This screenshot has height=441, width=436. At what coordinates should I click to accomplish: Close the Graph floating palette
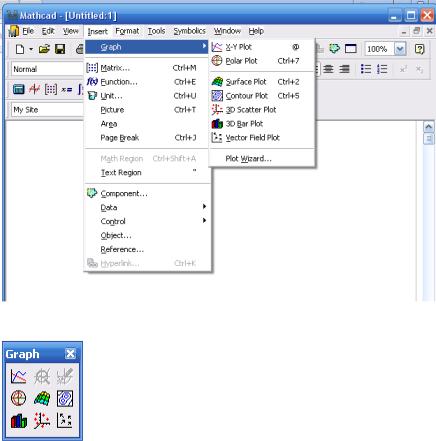point(70,354)
